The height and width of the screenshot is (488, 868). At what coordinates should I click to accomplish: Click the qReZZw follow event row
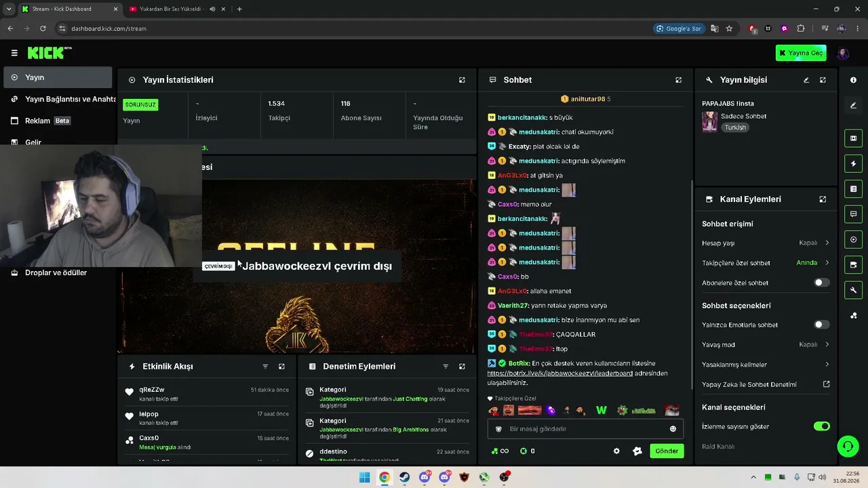(x=208, y=394)
